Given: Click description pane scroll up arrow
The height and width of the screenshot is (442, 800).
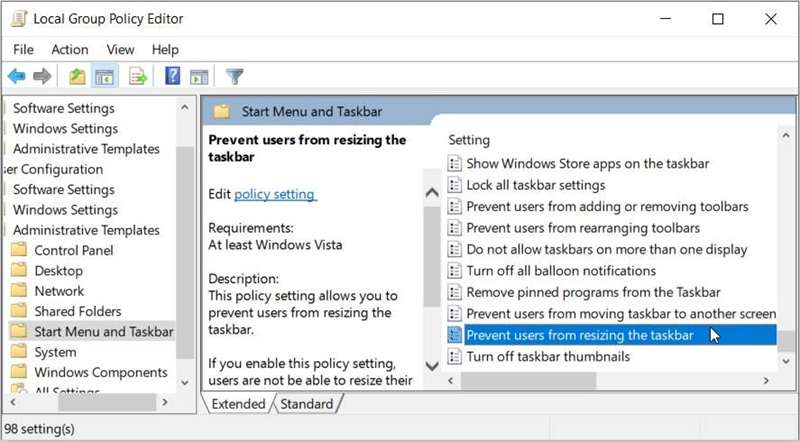Looking at the screenshot, I should click(432, 193).
